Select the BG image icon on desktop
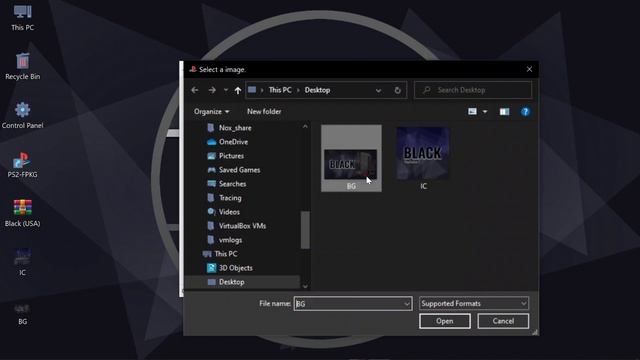The height and width of the screenshot is (360, 640). tap(22, 313)
